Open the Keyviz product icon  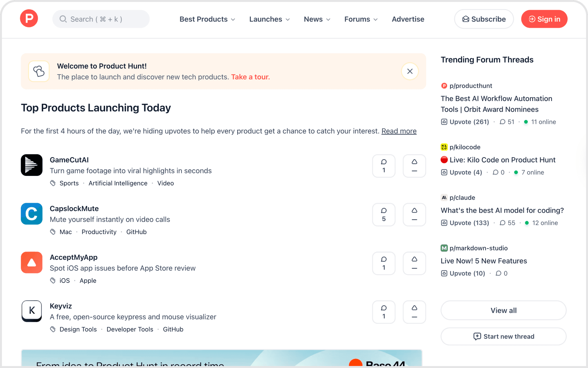click(x=32, y=311)
